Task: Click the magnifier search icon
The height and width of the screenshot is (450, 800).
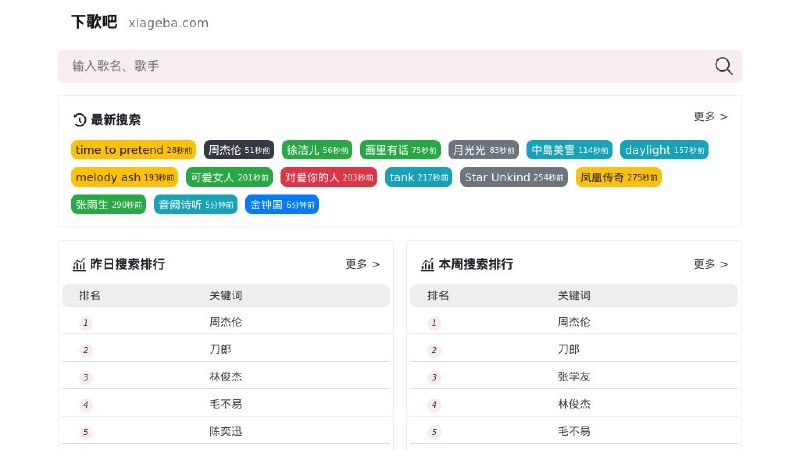Action: (x=723, y=66)
